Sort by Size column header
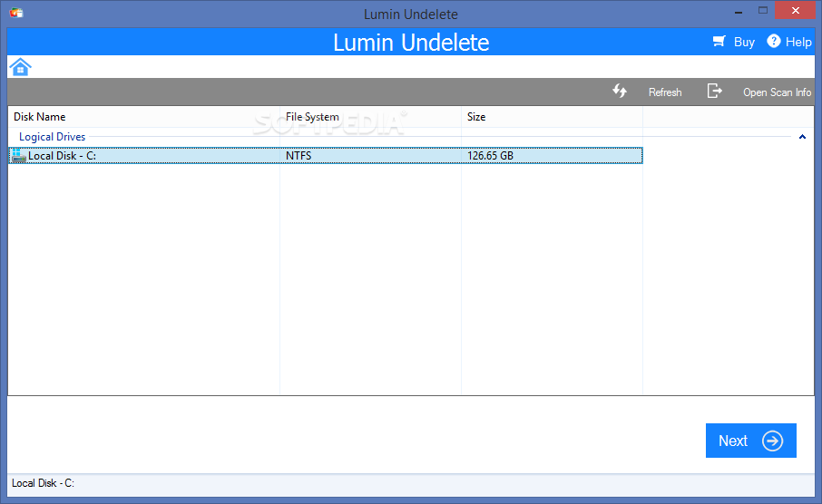Screen dimensions: 822x504 pyautogui.click(x=552, y=117)
